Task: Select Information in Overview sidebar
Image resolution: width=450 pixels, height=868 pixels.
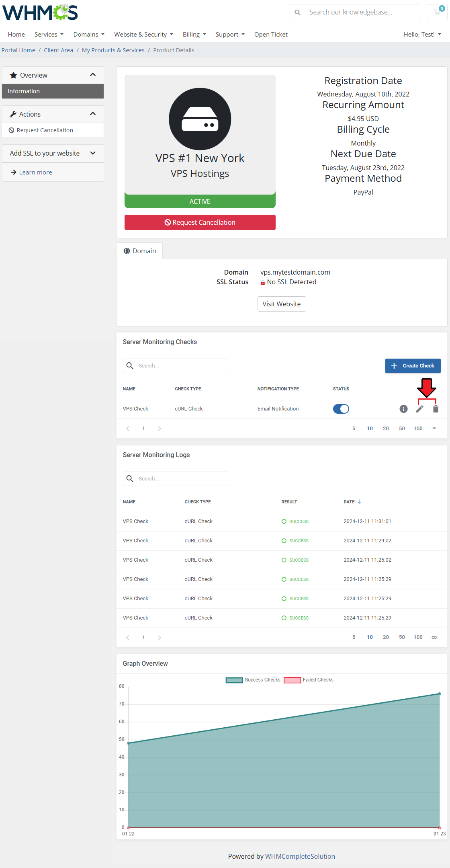Action: click(x=53, y=91)
